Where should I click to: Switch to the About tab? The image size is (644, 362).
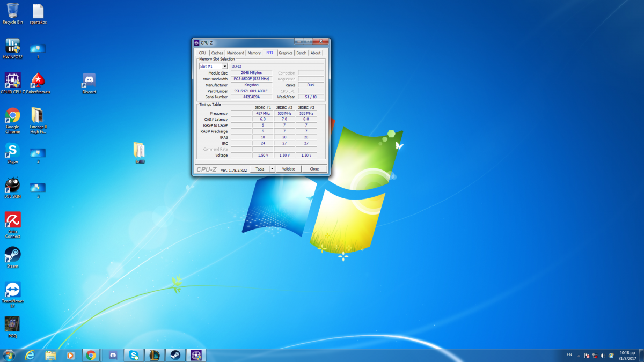pyautogui.click(x=316, y=53)
